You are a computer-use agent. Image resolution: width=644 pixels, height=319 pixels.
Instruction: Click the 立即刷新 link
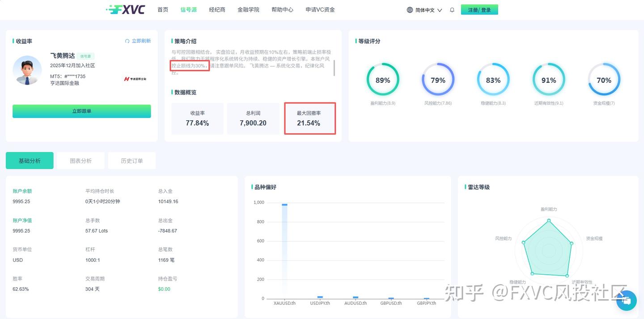[x=142, y=41]
